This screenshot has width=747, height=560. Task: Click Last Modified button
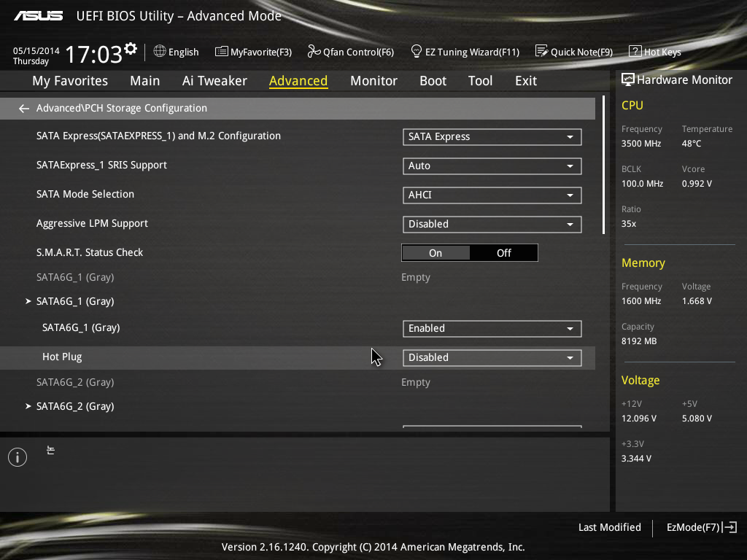tap(609, 527)
